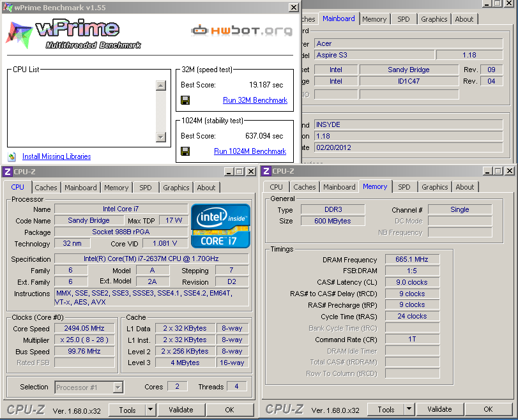Open Memory tab in top-right CPU-Z window
The height and width of the screenshot is (420, 518).
(374, 19)
